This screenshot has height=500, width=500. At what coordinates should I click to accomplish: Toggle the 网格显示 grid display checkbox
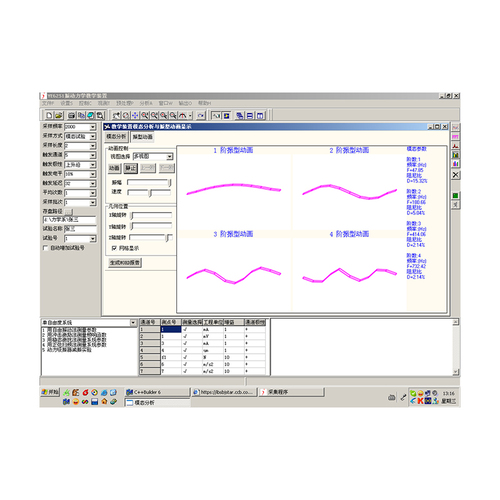click(x=114, y=248)
